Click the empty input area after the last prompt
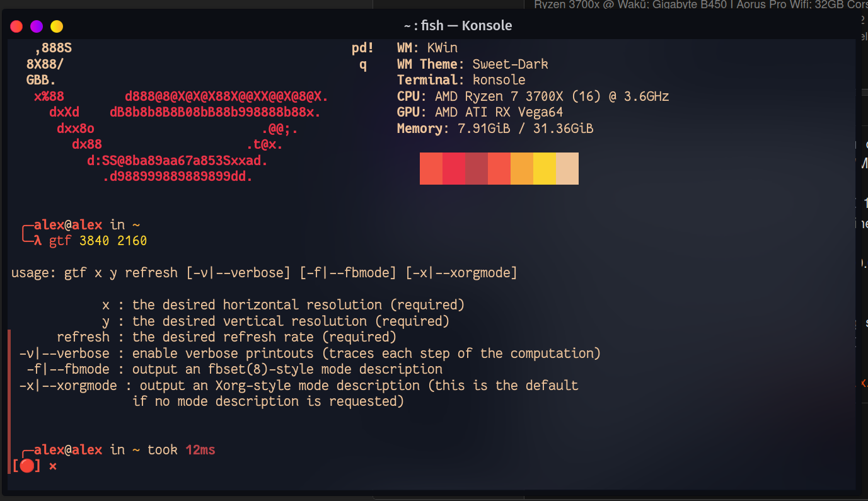 coord(252,466)
